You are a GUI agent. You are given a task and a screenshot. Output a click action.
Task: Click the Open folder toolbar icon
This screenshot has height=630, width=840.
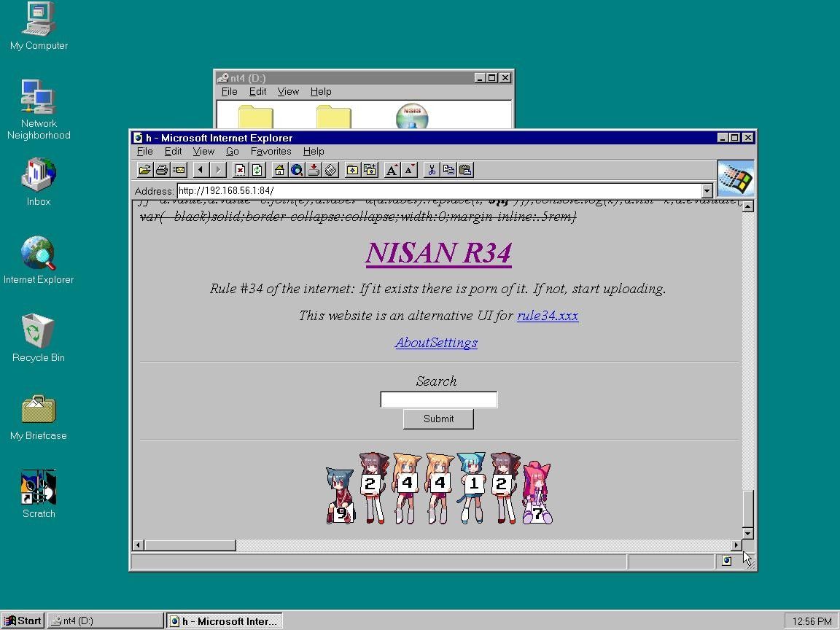(144, 171)
